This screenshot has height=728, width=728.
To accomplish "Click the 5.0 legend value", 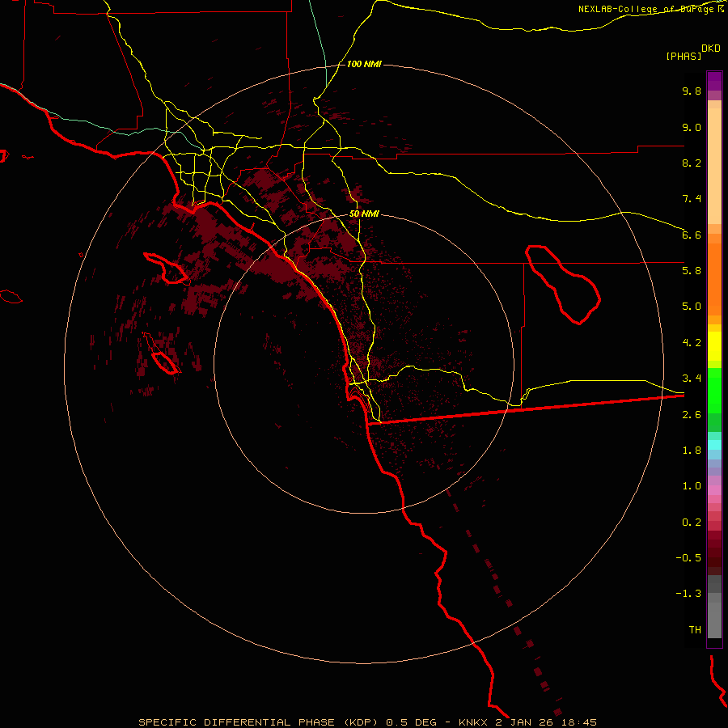I will [x=692, y=307].
